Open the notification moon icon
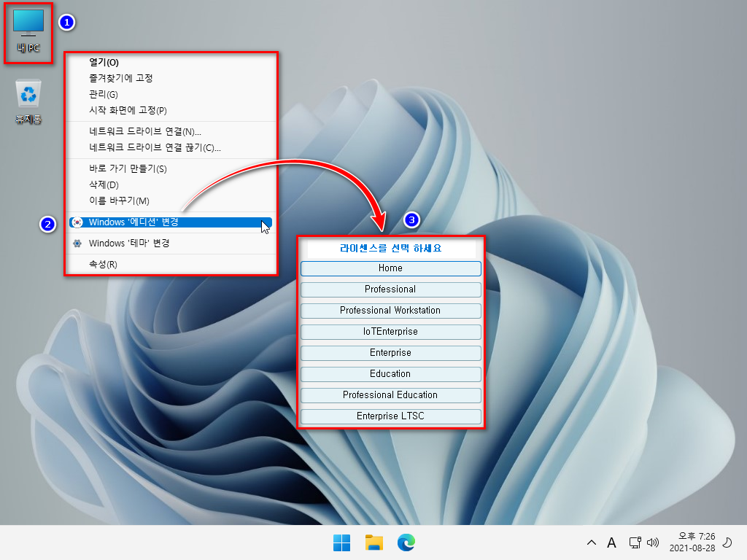Image resolution: width=747 pixels, height=560 pixels. [x=727, y=542]
